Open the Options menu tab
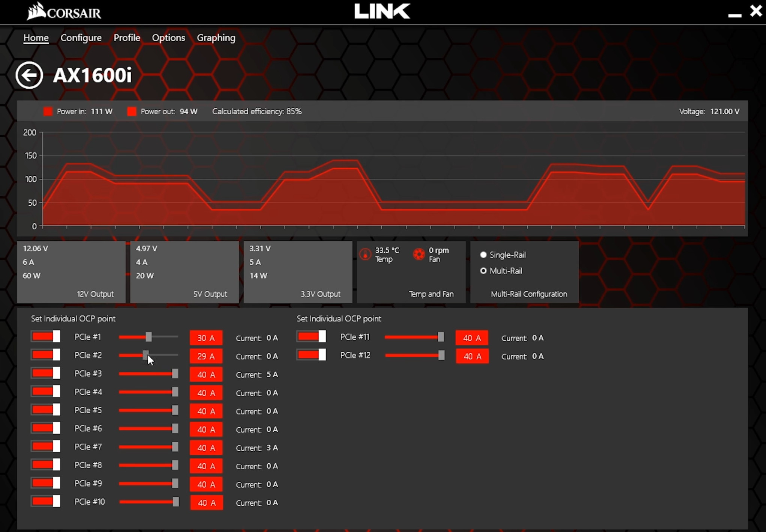The image size is (766, 532). pyautogui.click(x=169, y=38)
